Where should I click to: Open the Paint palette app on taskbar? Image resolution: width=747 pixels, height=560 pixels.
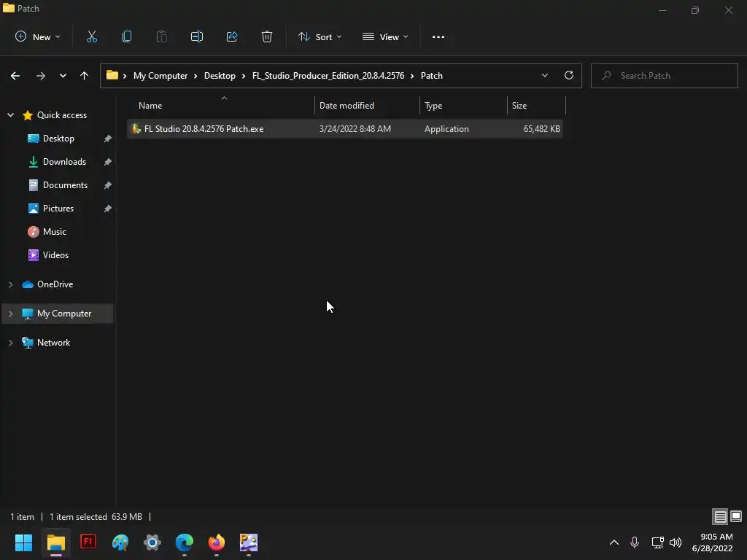(x=120, y=542)
